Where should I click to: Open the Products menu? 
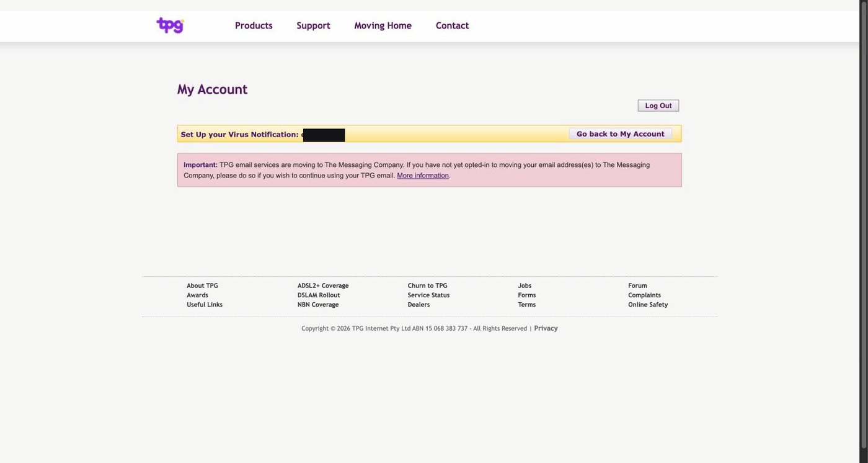[254, 25]
